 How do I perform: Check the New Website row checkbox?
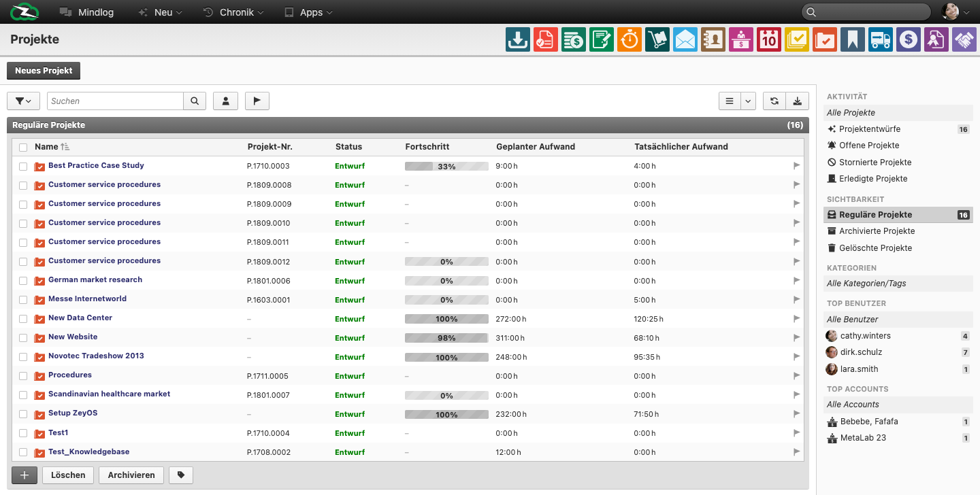pyautogui.click(x=23, y=337)
